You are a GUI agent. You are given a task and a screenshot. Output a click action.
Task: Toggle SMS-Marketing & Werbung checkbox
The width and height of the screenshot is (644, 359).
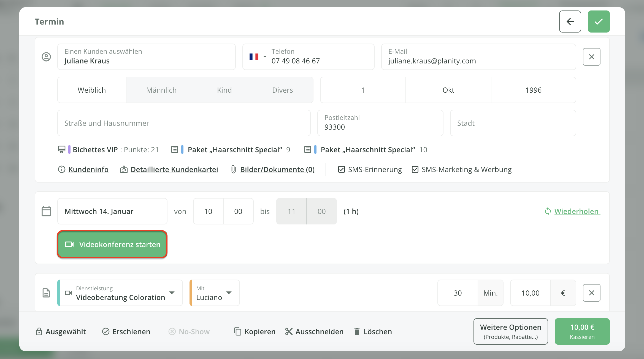pos(415,169)
